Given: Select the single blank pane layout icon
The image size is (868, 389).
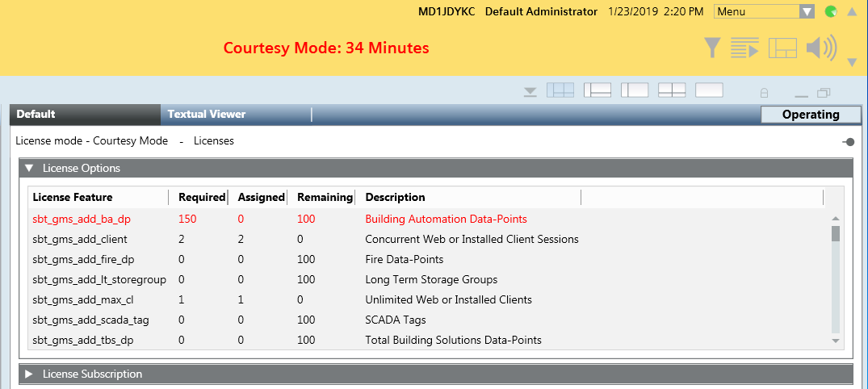Looking at the screenshot, I should (x=709, y=90).
